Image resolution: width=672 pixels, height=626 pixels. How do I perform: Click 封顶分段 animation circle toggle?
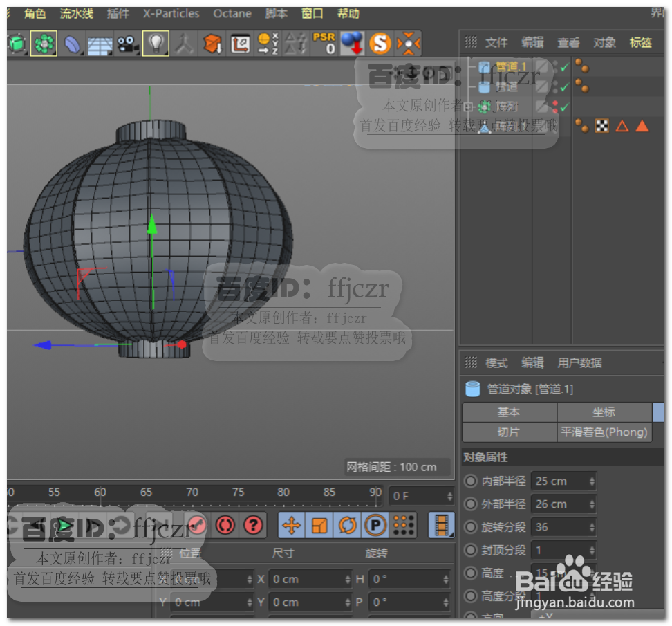(x=471, y=550)
